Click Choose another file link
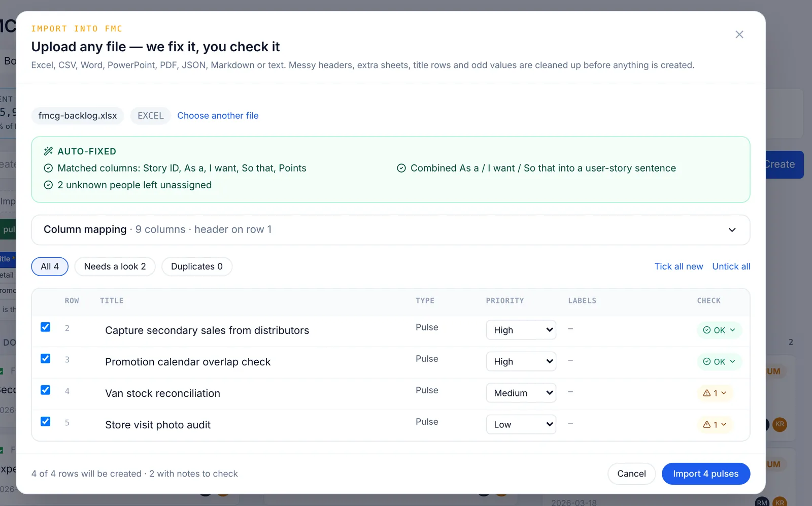This screenshot has height=506, width=812. [218, 116]
